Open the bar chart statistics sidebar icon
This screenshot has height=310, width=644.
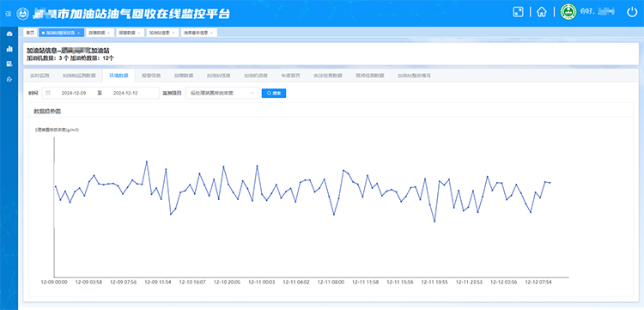9,49
